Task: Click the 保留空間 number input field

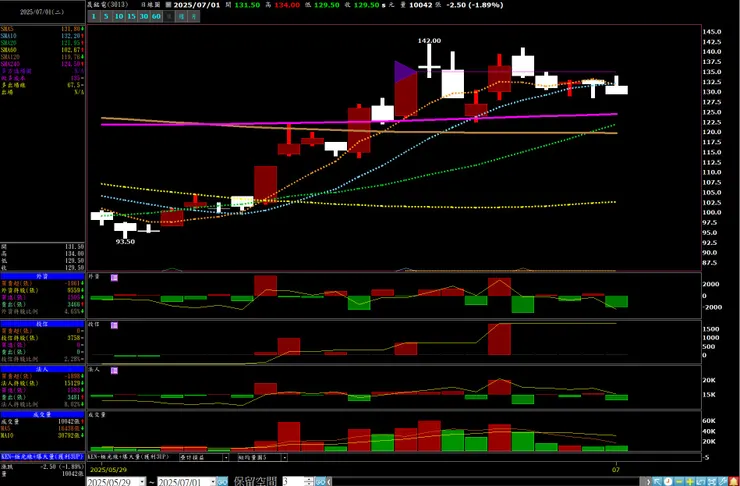Action: point(294,482)
